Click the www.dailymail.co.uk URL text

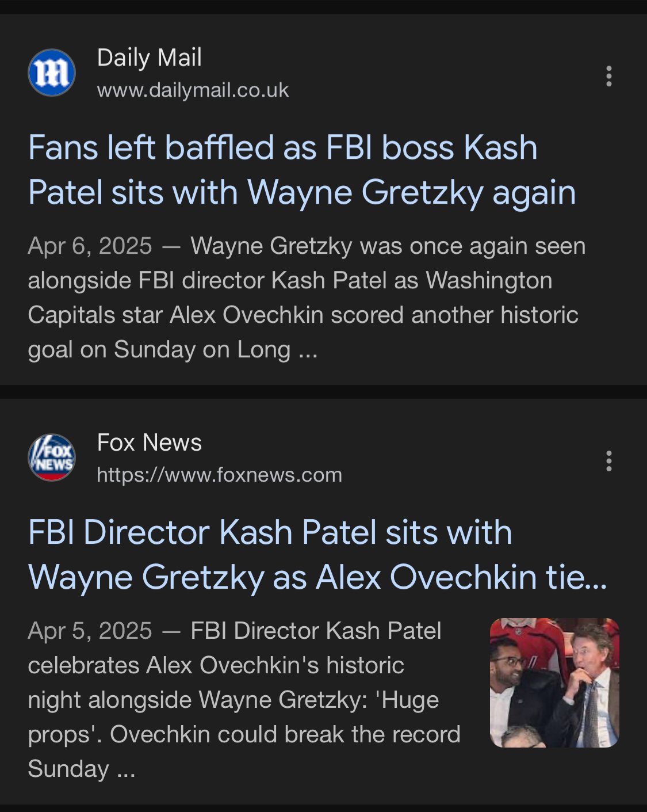point(193,90)
